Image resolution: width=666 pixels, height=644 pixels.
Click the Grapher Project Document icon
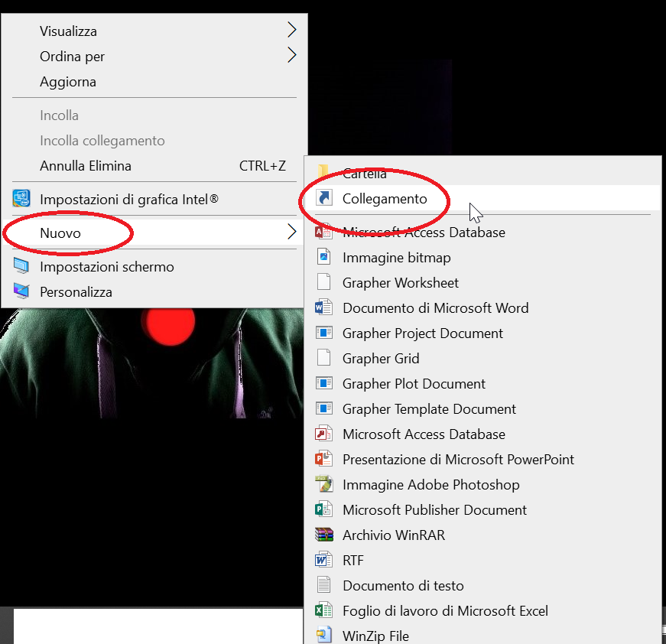(x=324, y=332)
